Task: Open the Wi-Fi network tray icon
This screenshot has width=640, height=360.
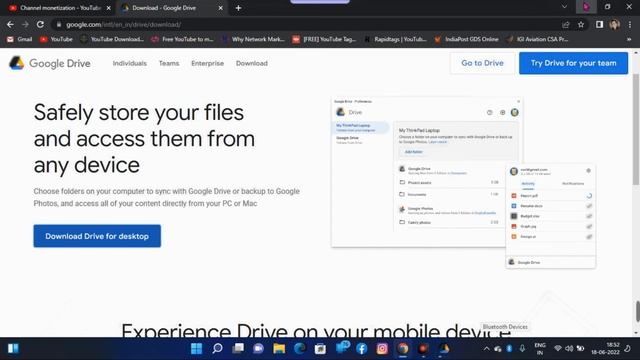Action: click(558, 349)
